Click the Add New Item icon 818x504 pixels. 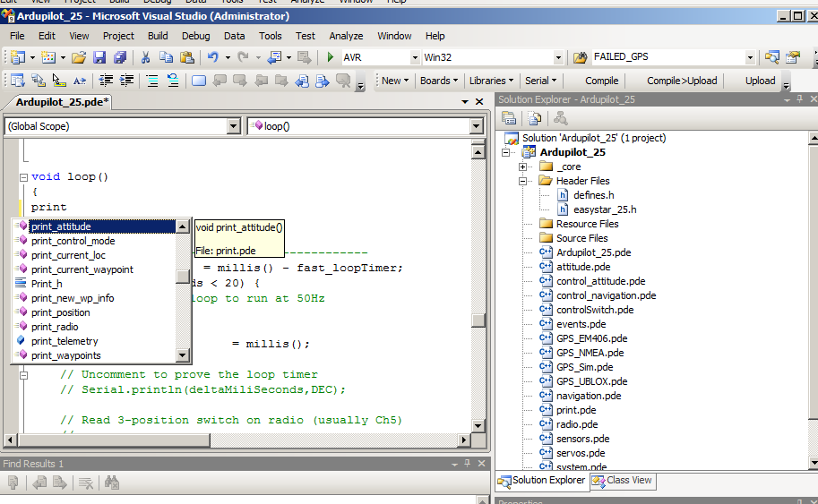48,56
